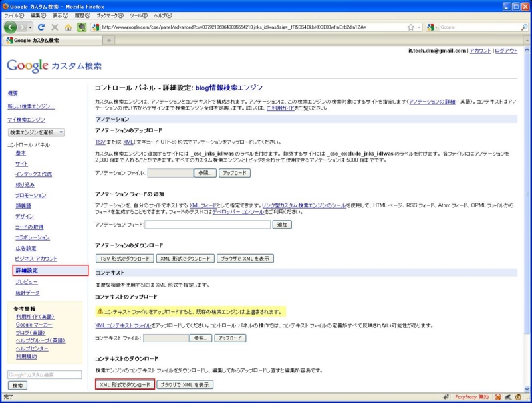Viewport: 532px width, 403px height.
Task: Focus the アノテーション フィード input field
Action: (x=207, y=225)
